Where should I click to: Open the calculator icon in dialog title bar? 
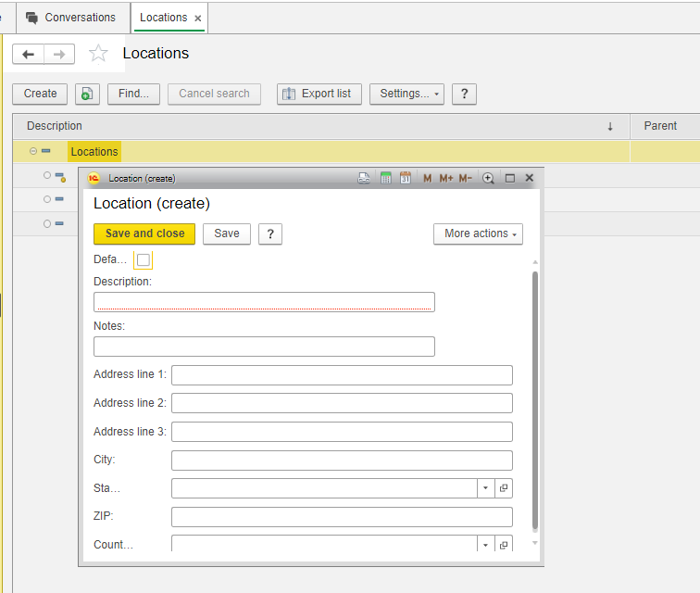click(x=386, y=178)
